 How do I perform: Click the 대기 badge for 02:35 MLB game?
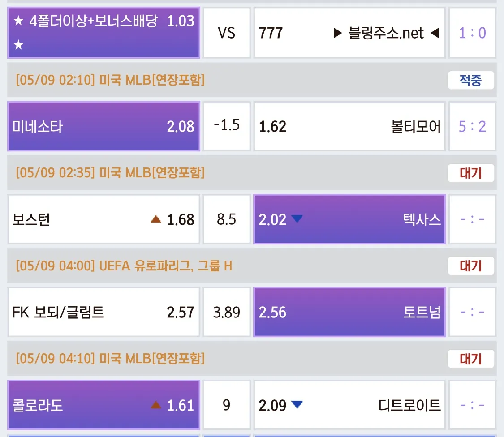tap(470, 173)
